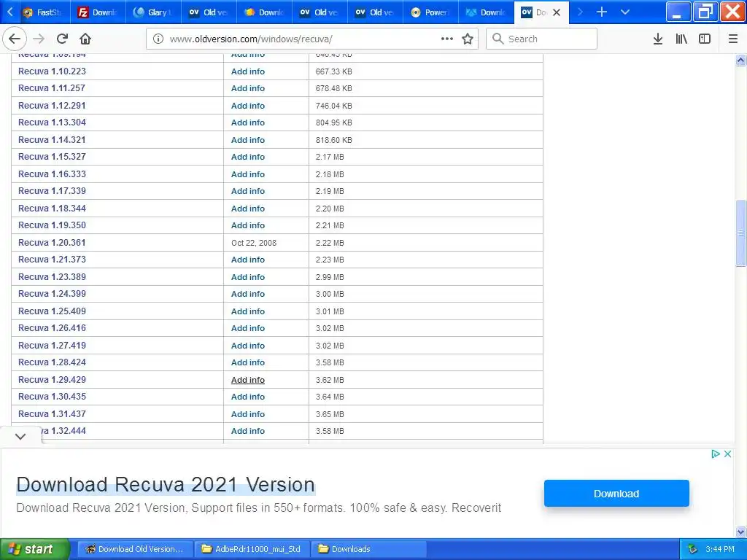Go back to the previous page
The image size is (747, 560).
point(15,39)
